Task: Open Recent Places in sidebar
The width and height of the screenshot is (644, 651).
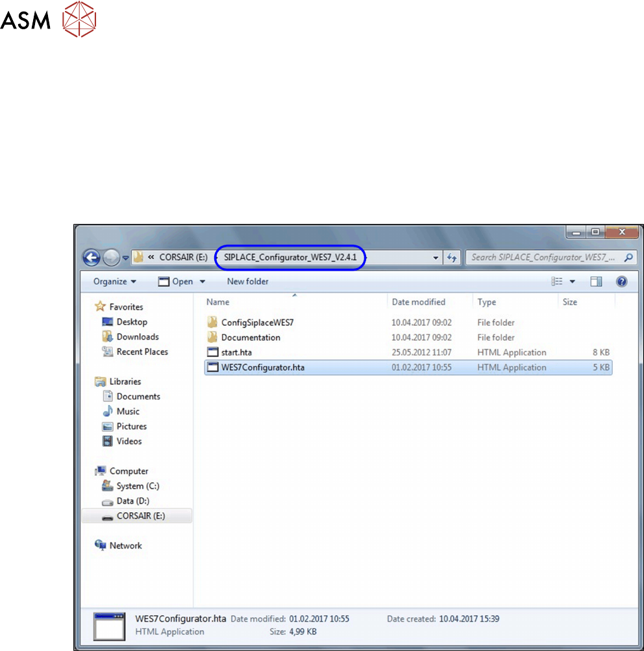Action: tap(142, 352)
